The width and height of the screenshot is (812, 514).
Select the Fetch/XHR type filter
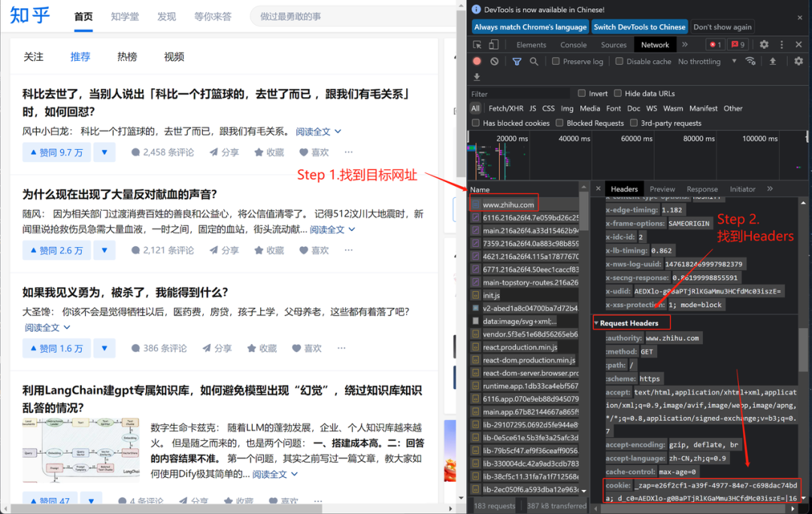506,108
